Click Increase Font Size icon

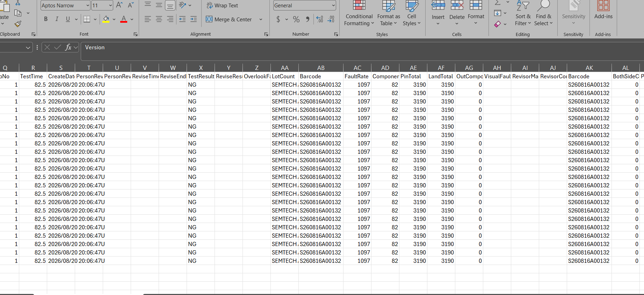[119, 5]
